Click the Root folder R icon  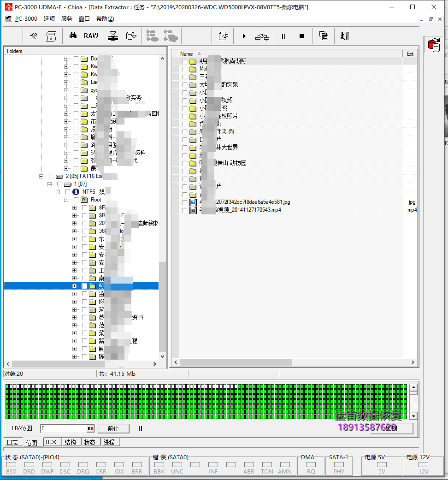84,200
